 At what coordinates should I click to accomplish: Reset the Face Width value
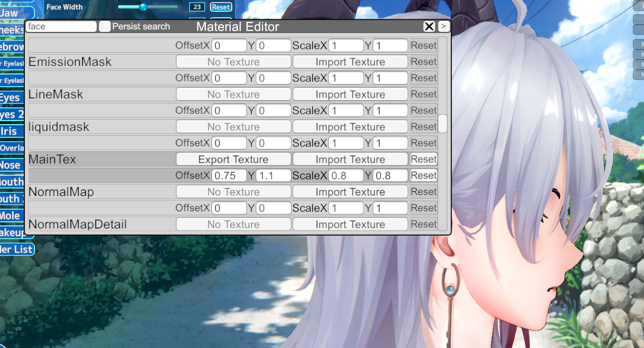click(x=221, y=7)
